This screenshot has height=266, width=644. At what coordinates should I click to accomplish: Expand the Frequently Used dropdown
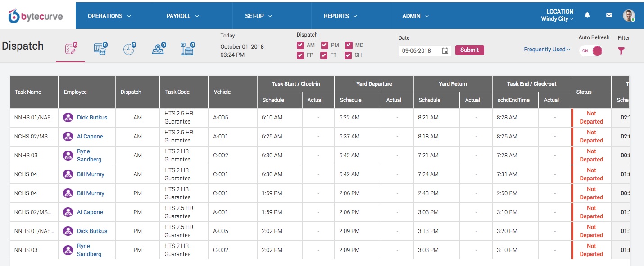(x=546, y=49)
